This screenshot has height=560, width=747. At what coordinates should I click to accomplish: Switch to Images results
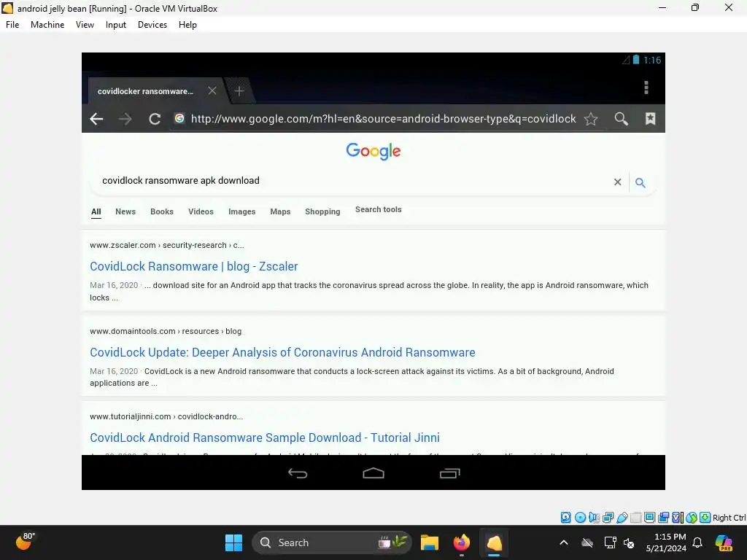(x=242, y=211)
